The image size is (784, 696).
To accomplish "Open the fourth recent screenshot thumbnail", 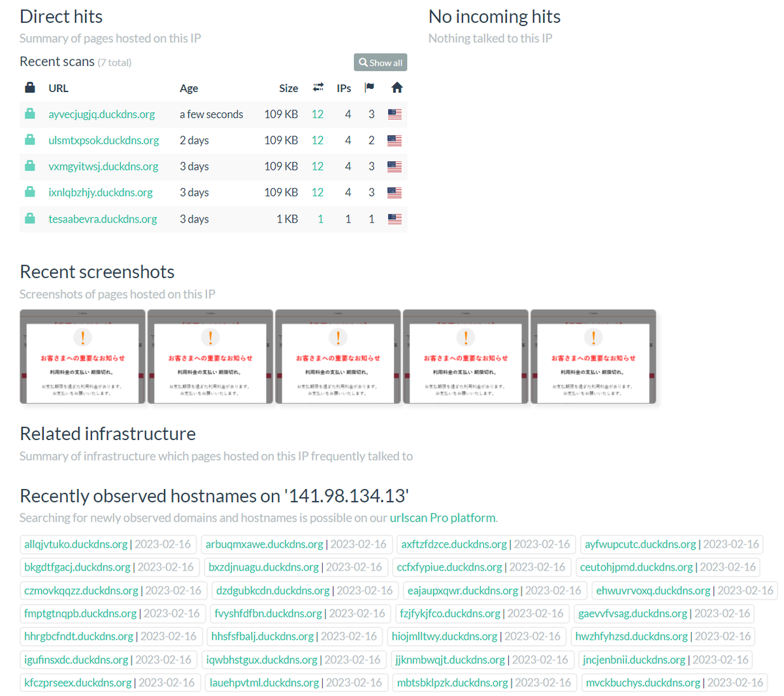I will pyautogui.click(x=466, y=356).
